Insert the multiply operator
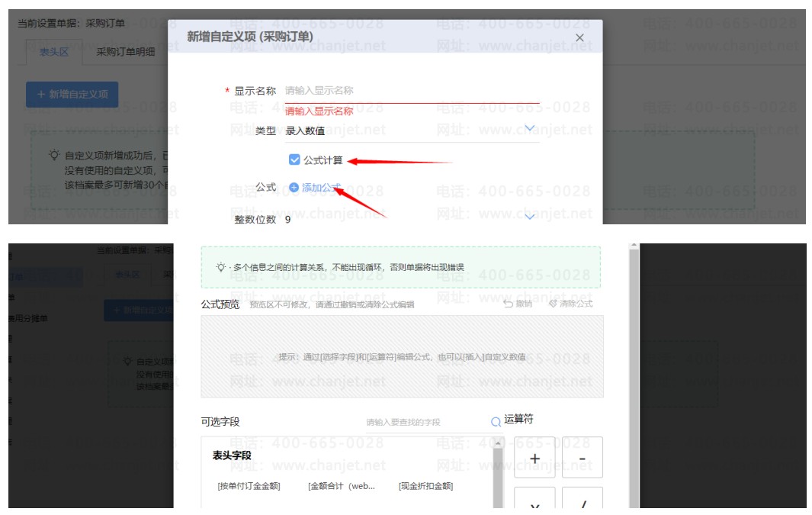 534,498
